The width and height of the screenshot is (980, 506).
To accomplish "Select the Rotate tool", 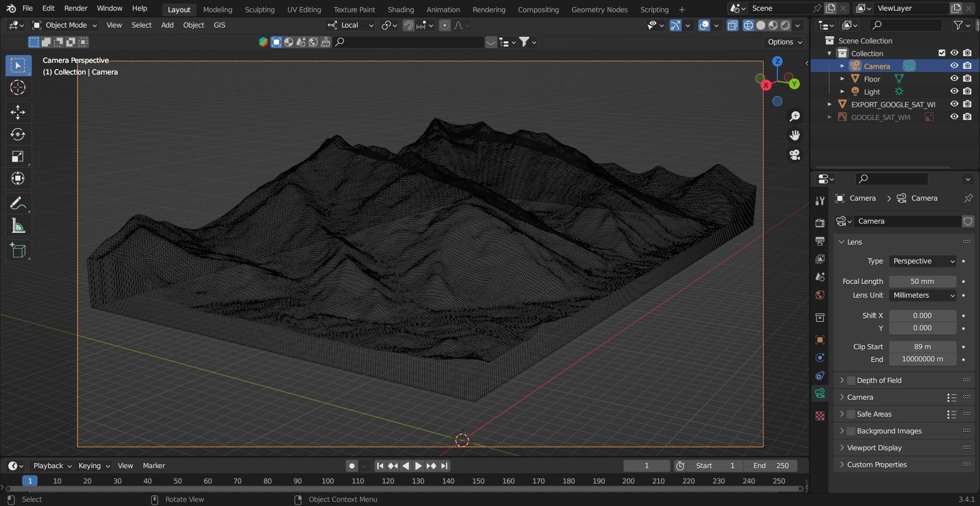I will 18,134.
